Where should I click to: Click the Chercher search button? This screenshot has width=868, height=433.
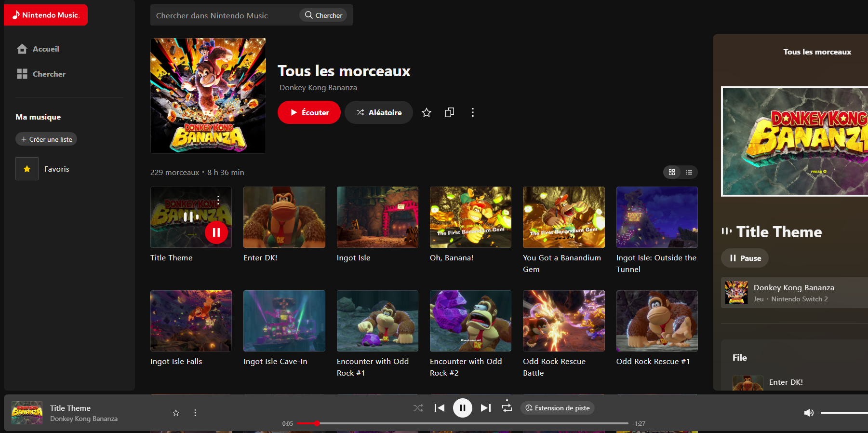tap(324, 15)
